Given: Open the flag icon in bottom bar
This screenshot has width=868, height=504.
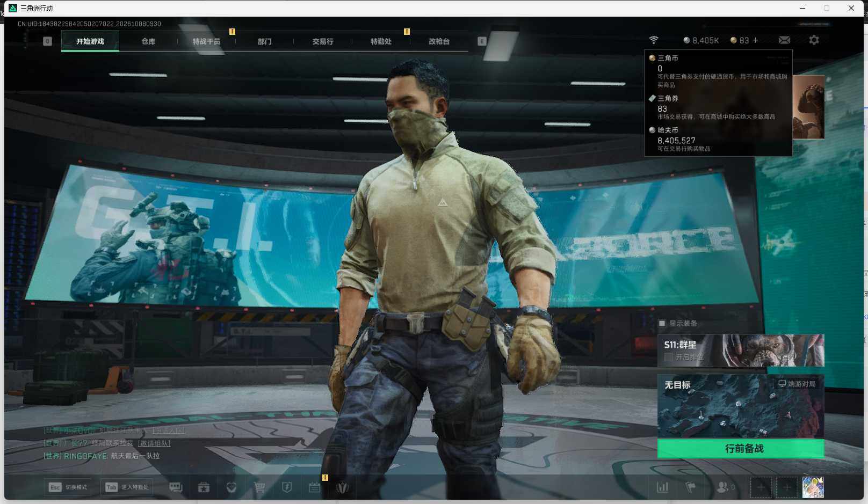Looking at the screenshot, I should pyautogui.click(x=691, y=487).
